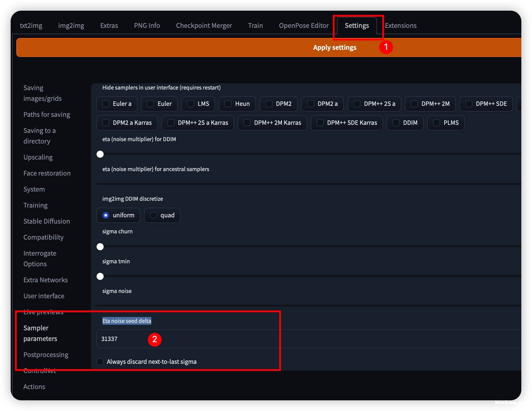Open User interface settings
Screen dimensions: 532x411
pyautogui.click(x=44, y=296)
